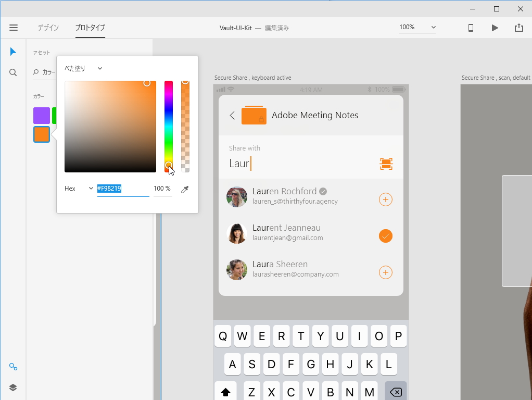This screenshot has height=400, width=532.
Task: Click the backspace key on keyboard mockup
Action: click(x=396, y=391)
